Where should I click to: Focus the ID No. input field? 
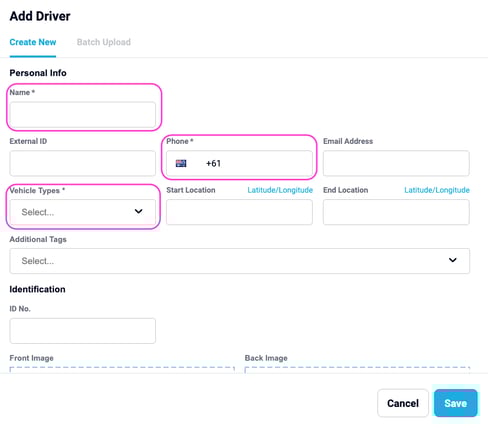click(x=83, y=331)
